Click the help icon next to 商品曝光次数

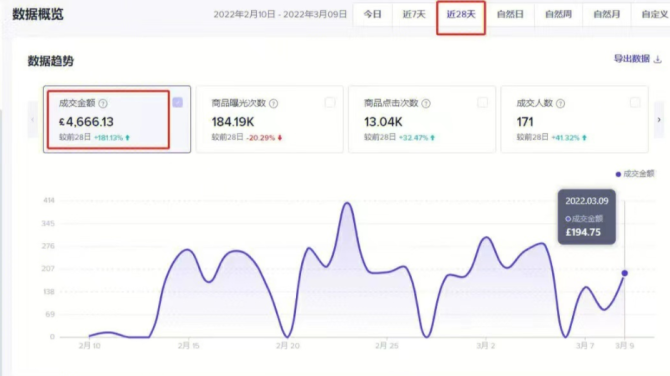click(273, 103)
